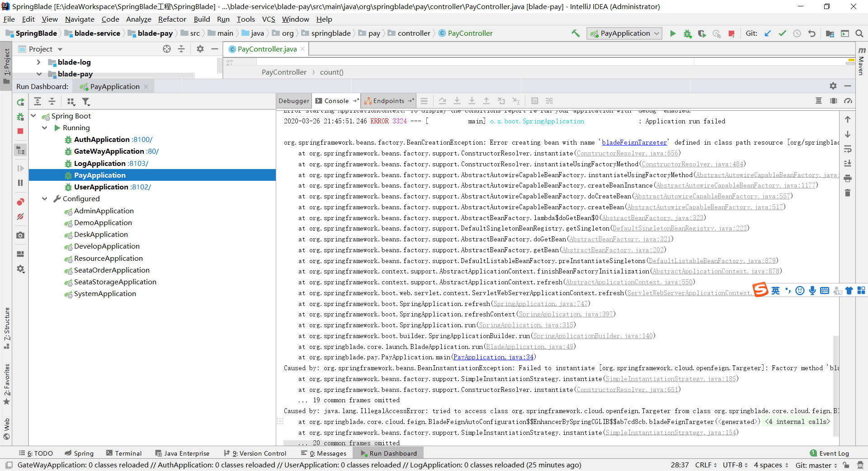Viewport: 868px width, 471px height.
Task: Jump up the stack trace arrow
Action: click(848, 119)
